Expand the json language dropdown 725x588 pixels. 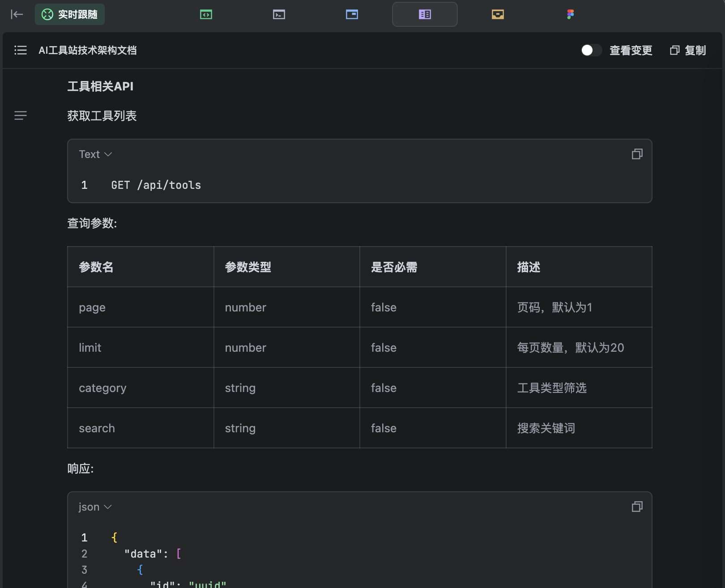pos(95,507)
